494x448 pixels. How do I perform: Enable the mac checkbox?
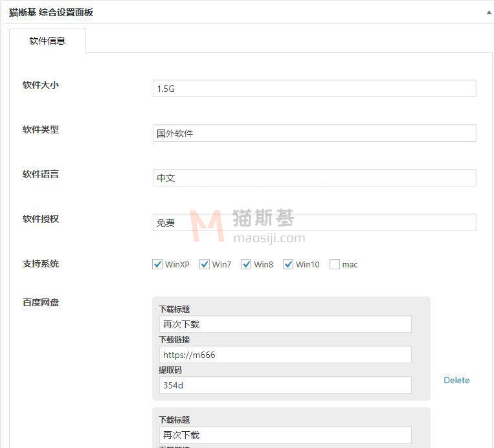pyautogui.click(x=335, y=264)
